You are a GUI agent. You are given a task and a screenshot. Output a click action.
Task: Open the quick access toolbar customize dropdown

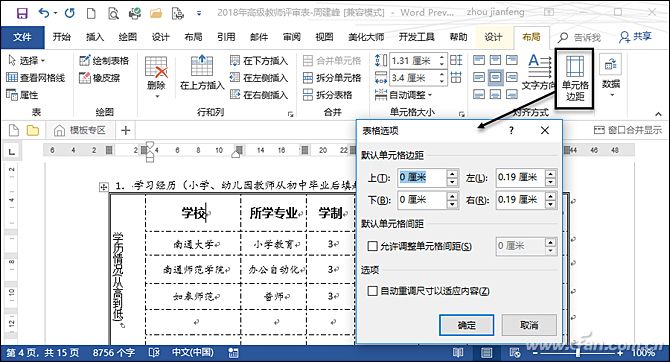click(199, 13)
